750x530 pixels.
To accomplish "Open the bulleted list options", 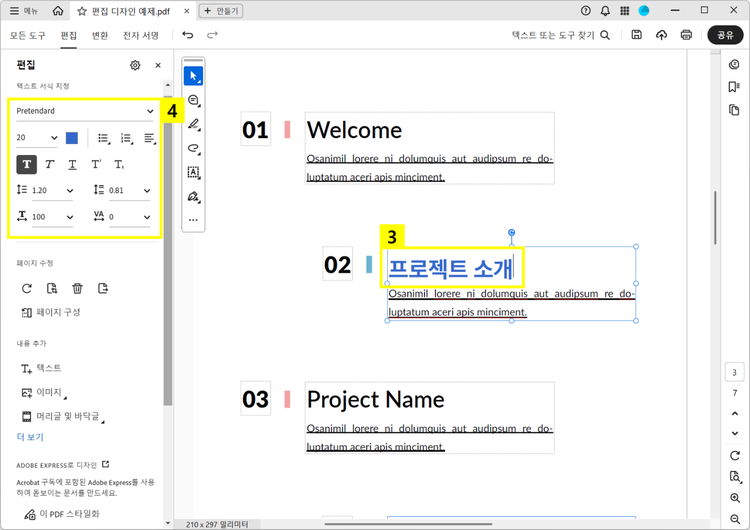I will click(x=104, y=139).
